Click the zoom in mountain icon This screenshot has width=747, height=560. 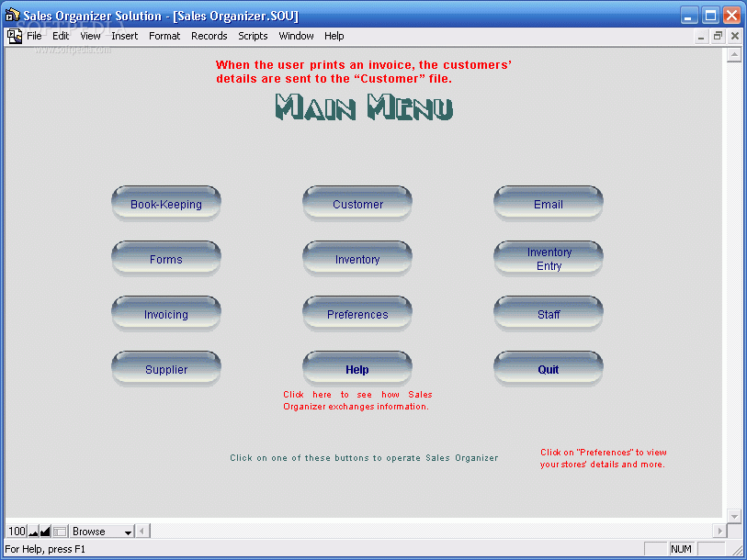coord(45,531)
